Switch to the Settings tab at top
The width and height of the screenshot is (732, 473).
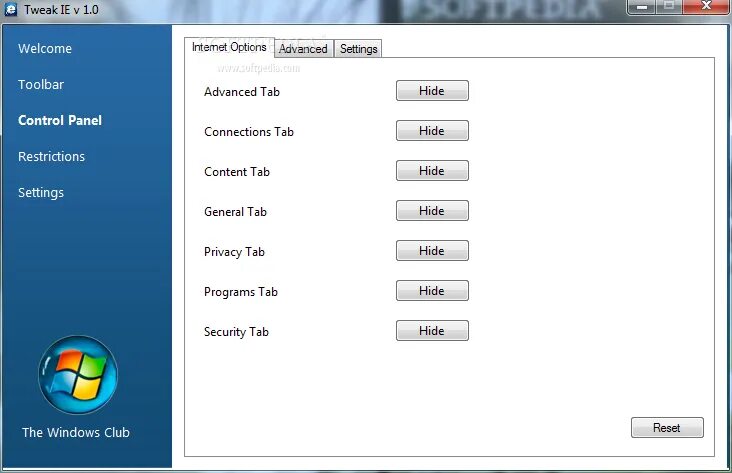tap(359, 49)
